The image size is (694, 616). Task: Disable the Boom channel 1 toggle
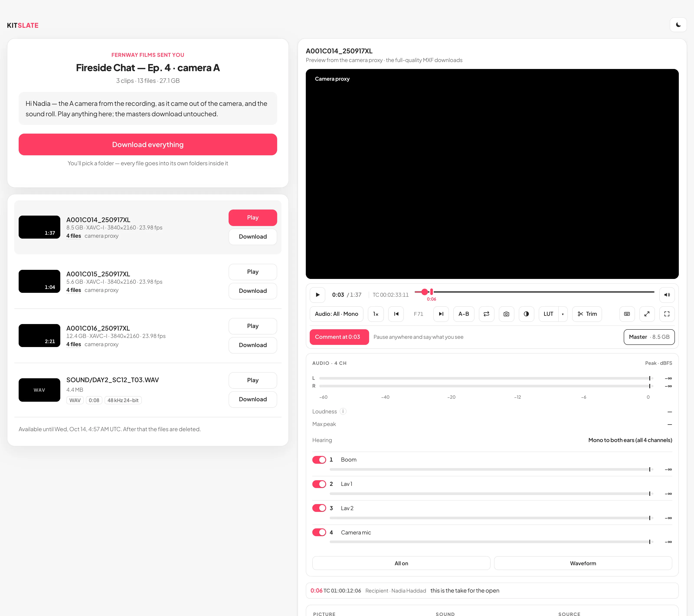319,459
